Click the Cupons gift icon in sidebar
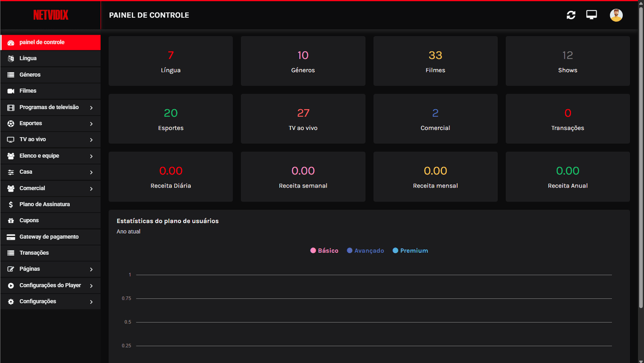This screenshot has width=644, height=363. 11,221
